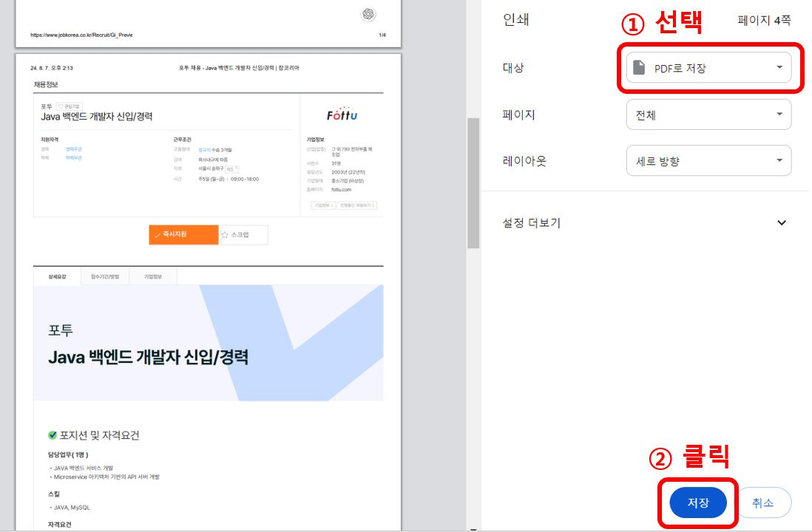Select the 지도 map badge next to 서울시 송파구

pyautogui.click(x=231, y=169)
